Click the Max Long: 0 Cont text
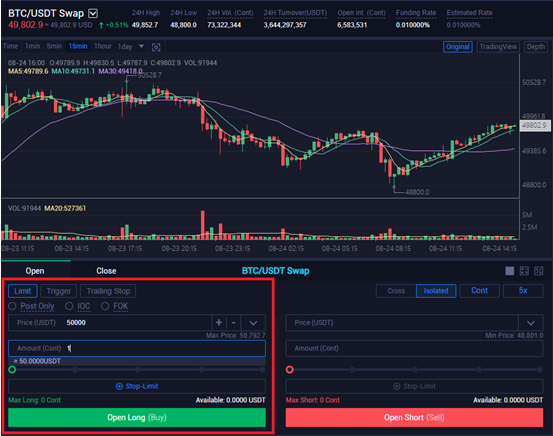Viewport: 553px width, 436px height. pos(35,400)
